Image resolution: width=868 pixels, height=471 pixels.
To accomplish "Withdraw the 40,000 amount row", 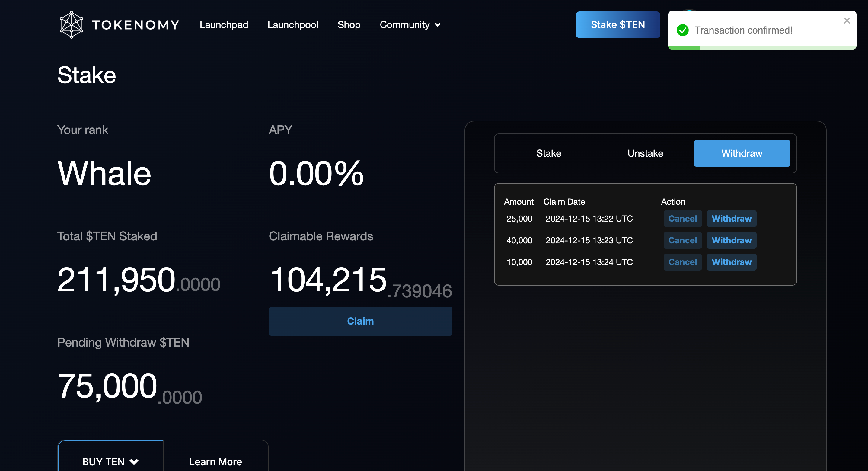I will [x=731, y=240].
